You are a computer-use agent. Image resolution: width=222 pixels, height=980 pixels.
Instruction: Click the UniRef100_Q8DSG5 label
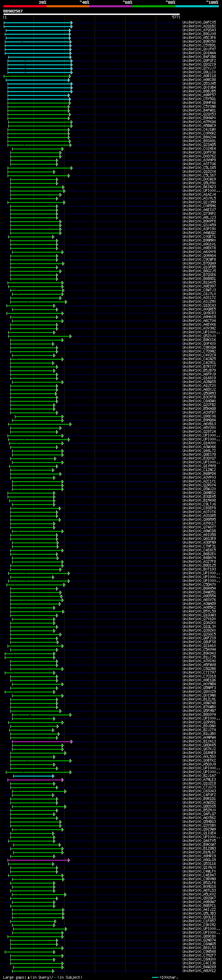(x=199, y=807)
